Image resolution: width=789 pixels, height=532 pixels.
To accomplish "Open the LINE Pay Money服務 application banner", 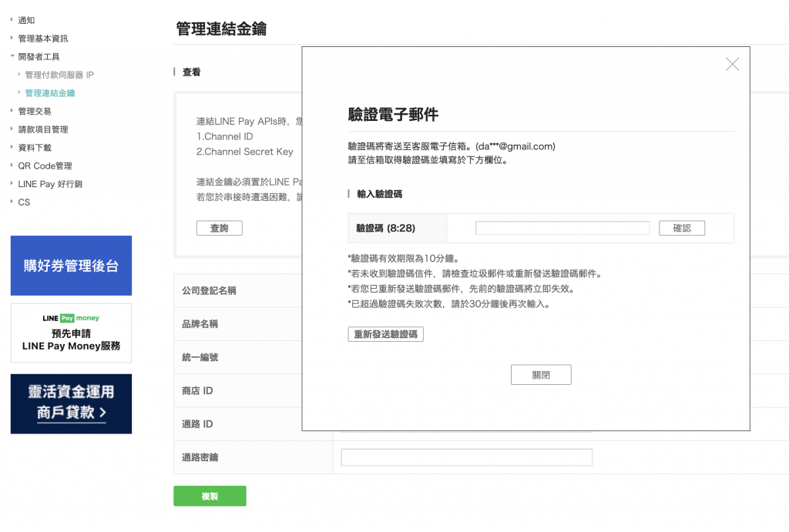I will tap(71, 333).
